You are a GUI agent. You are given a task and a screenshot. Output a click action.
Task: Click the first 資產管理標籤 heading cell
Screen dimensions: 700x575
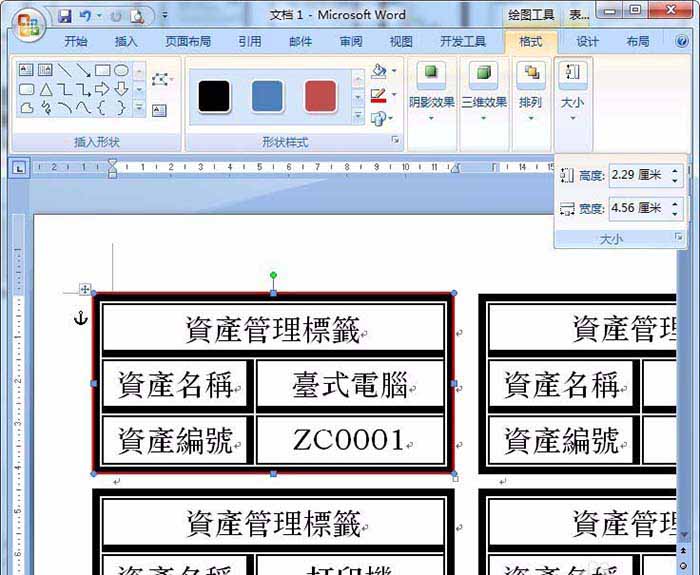point(273,329)
